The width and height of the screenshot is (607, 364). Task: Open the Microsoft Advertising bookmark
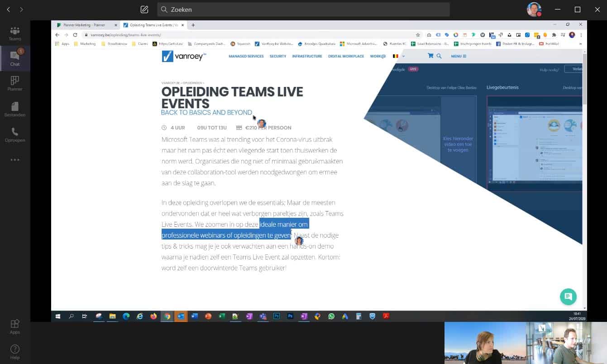pyautogui.click(x=359, y=44)
